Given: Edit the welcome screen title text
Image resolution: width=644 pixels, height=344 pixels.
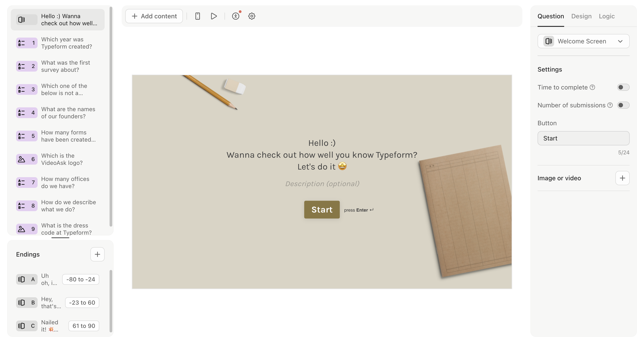Looking at the screenshot, I should pos(322,155).
